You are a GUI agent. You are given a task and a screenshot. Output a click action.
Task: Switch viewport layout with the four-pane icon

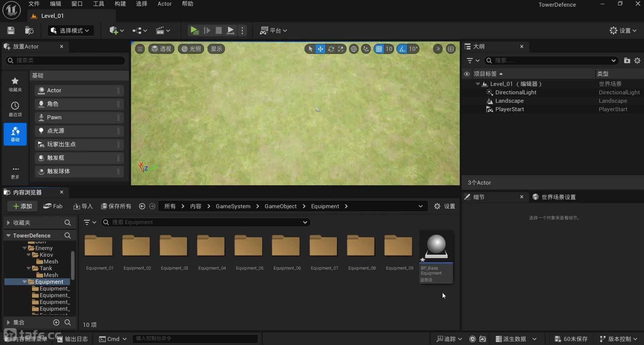point(451,49)
